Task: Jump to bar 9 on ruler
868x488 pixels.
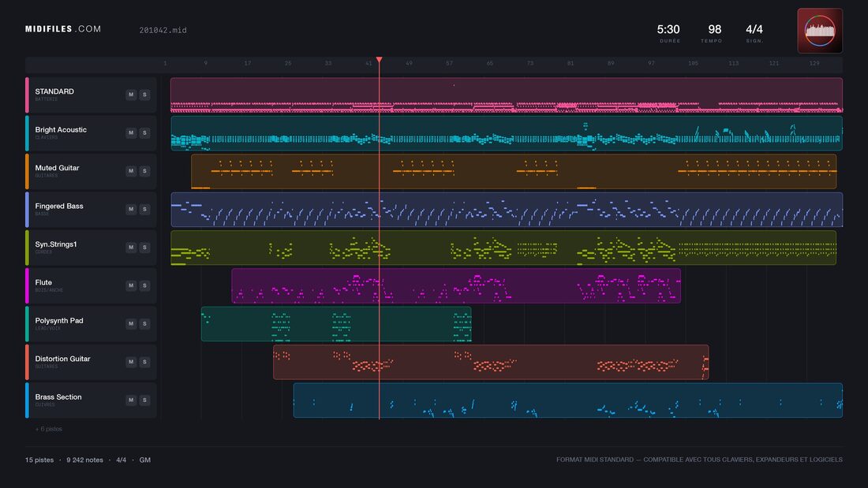Action: point(205,63)
